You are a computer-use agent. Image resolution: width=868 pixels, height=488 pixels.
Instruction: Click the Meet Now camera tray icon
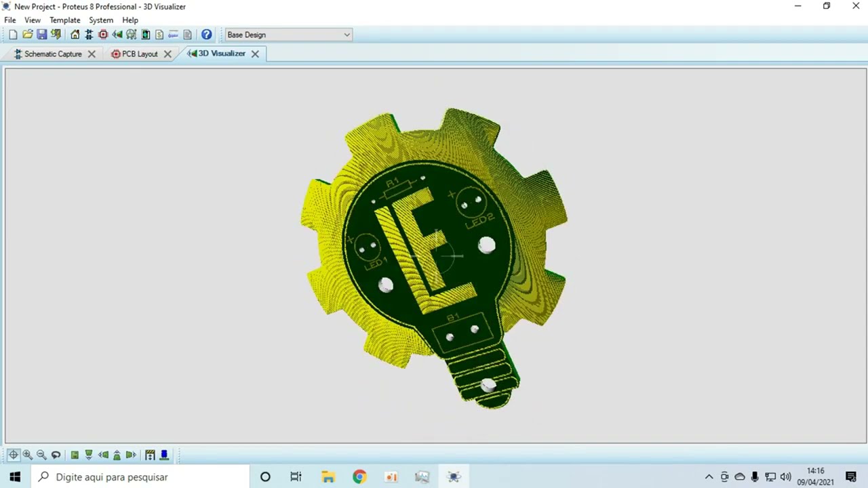[x=724, y=476]
